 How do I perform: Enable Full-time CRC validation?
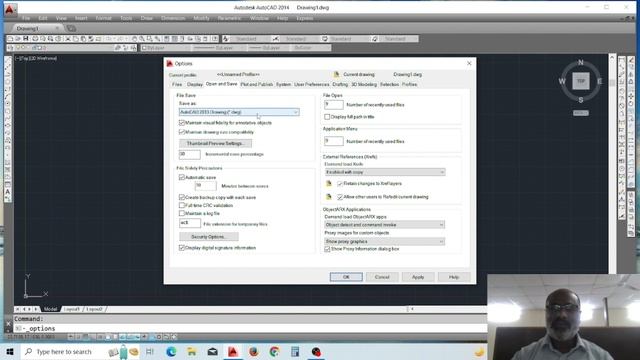182,205
